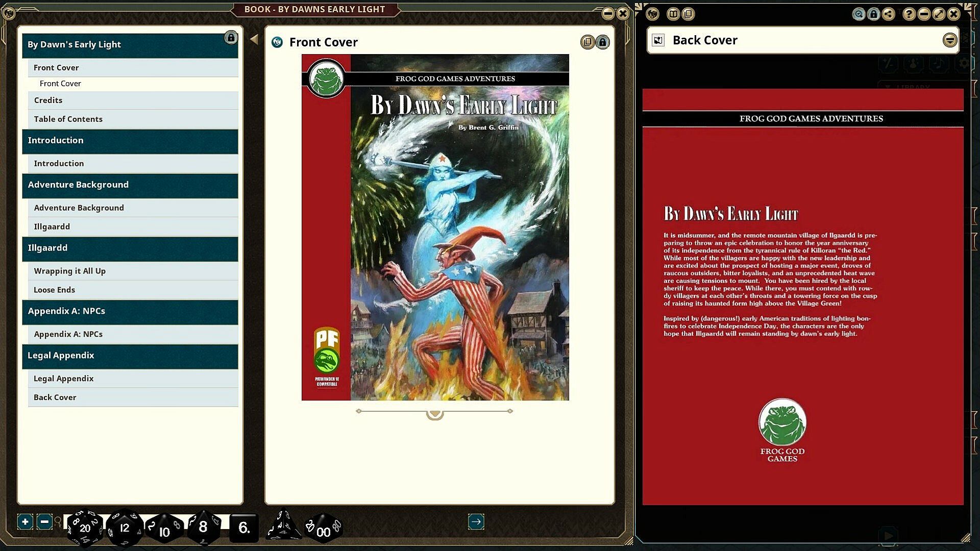The image size is (980, 551).
Task: Expand all index entries with plus button
Action: coord(25,521)
